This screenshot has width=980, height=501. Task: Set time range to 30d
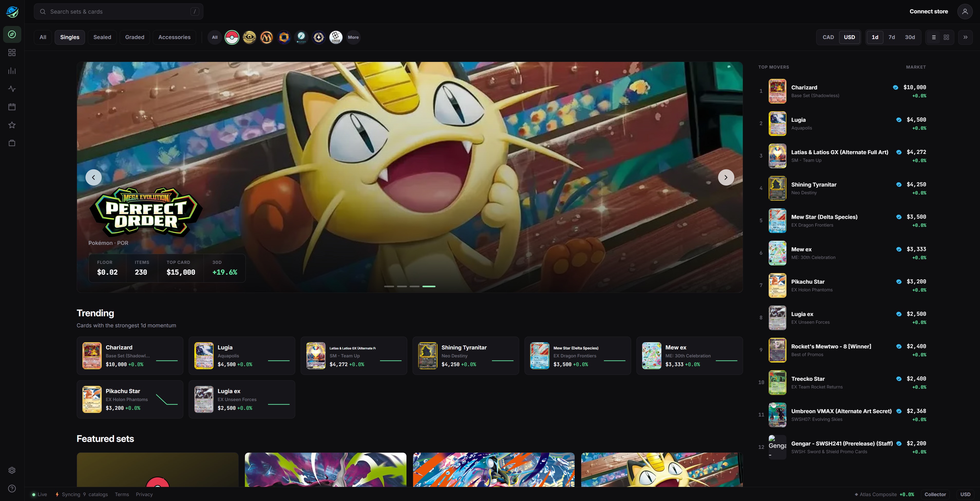(x=910, y=37)
